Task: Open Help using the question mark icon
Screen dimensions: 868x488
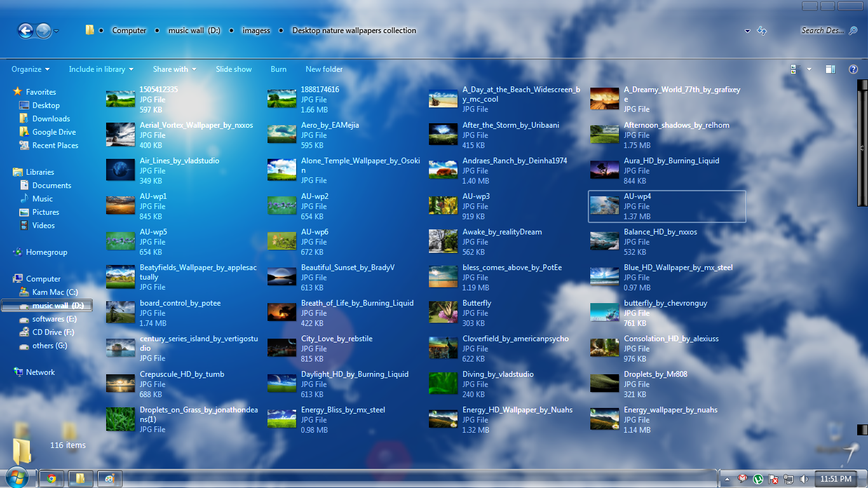Action: point(853,69)
